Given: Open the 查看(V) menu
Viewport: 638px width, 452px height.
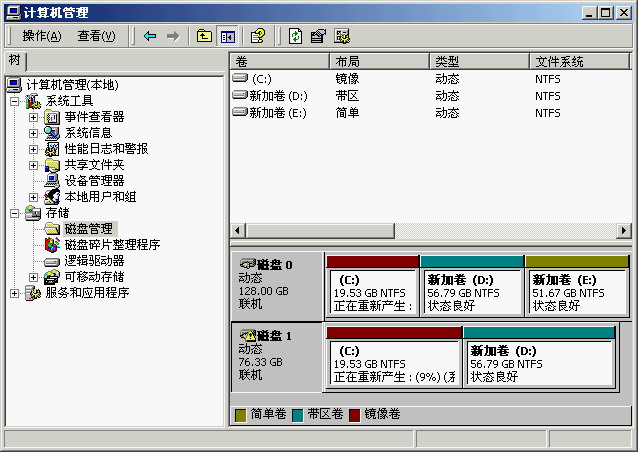Looking at the screenshot, I should click(96, 36).
